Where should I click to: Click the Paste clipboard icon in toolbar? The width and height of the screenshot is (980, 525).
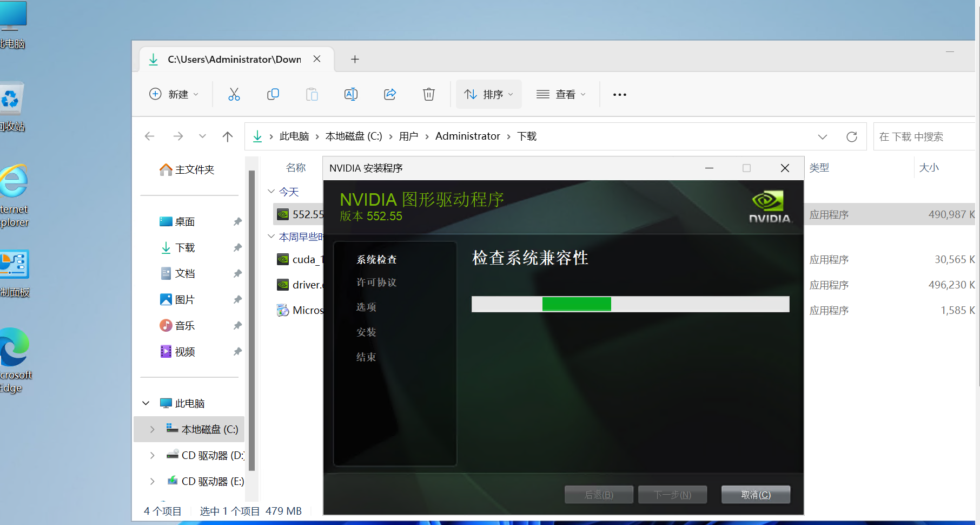tap(312, 94)
